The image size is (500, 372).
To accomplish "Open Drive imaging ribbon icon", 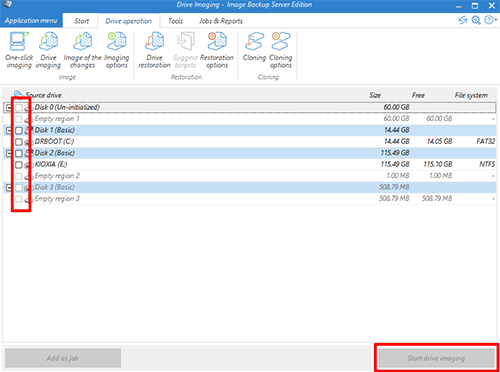I will [x=48, y=50].
